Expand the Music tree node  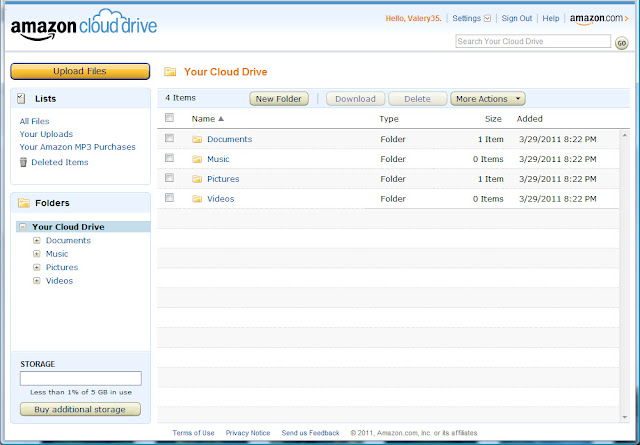point(37,254)
